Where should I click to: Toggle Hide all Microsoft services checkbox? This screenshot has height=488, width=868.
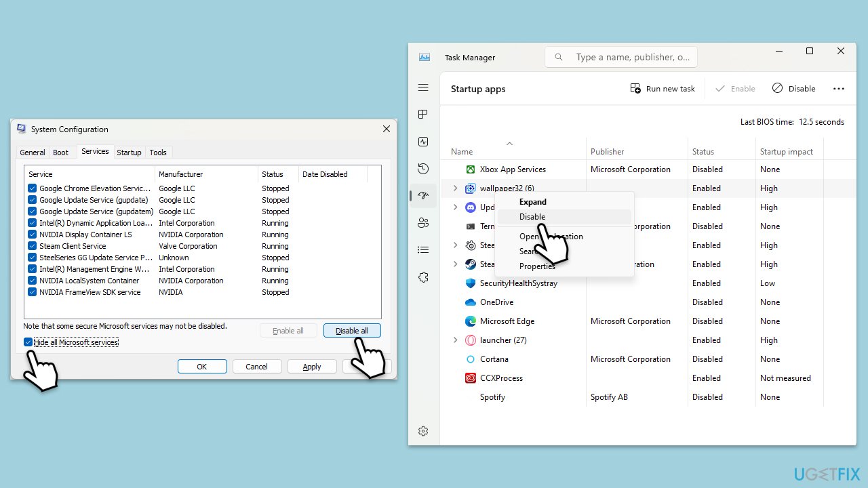[x=28, y=342]
